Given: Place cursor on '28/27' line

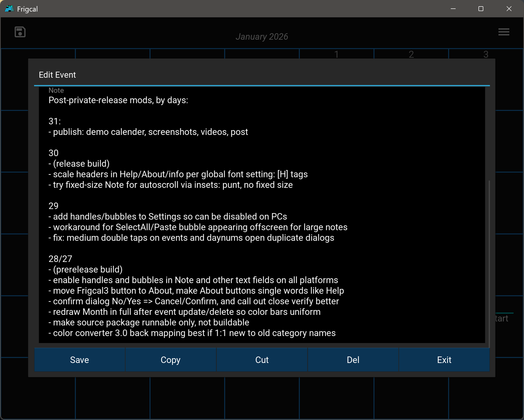Looking at the screenshot, I should point(60,259).
